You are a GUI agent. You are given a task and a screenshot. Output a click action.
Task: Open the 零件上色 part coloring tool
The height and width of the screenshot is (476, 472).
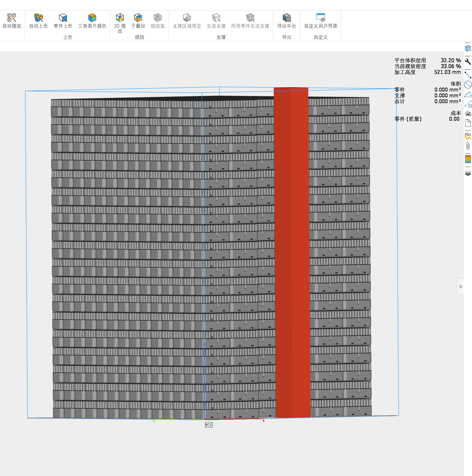click(63, 21)
